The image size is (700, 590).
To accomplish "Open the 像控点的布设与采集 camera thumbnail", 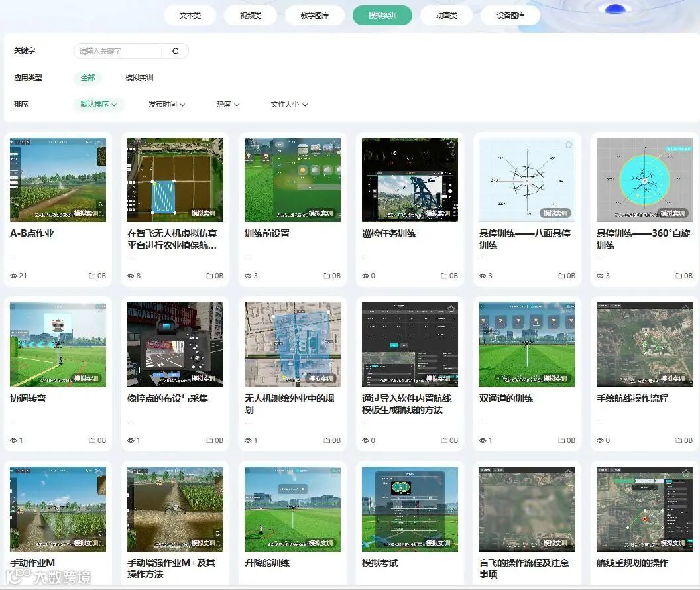I will coord(176,345).
